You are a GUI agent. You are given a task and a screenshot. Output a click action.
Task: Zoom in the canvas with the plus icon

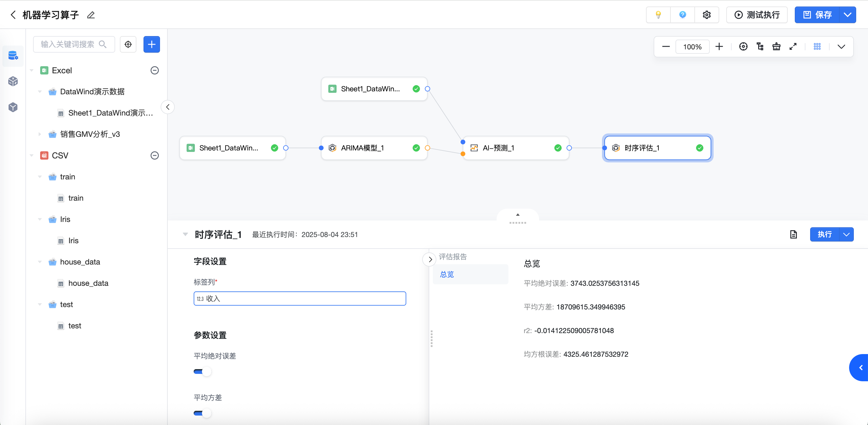pyautogui.click(x=719, y=46)
